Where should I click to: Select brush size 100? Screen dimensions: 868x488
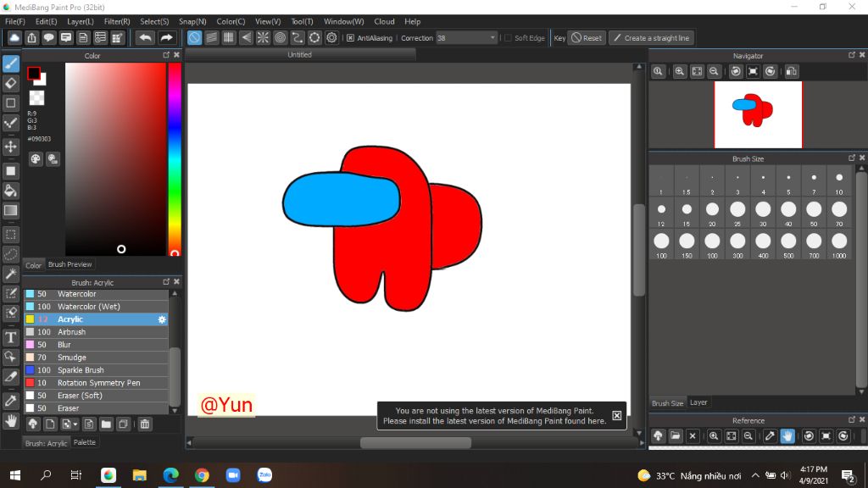point(661,245)
